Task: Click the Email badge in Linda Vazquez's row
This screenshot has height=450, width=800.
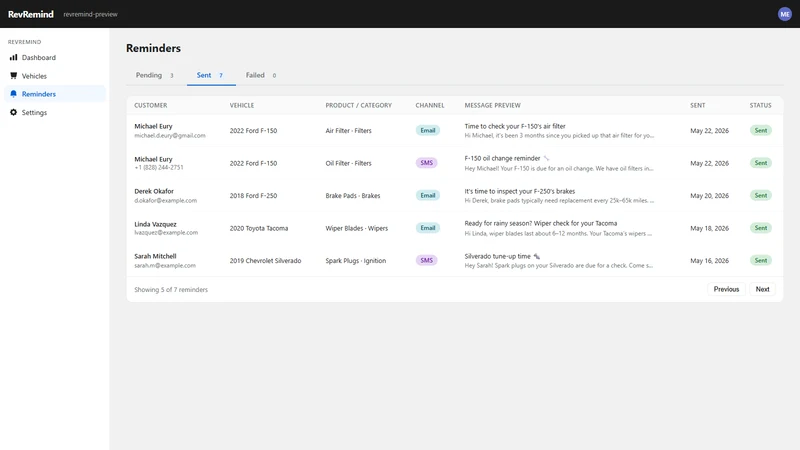Action: pyautogui.click(x=428, y=228)
